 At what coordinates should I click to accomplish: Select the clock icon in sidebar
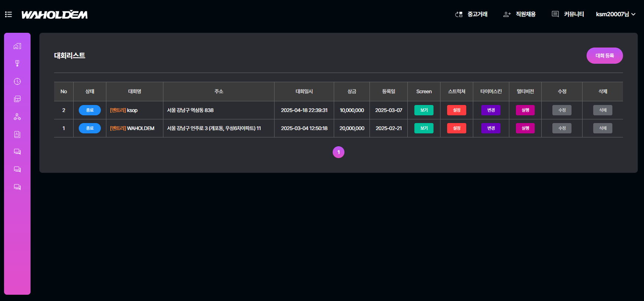coord(17,81)
